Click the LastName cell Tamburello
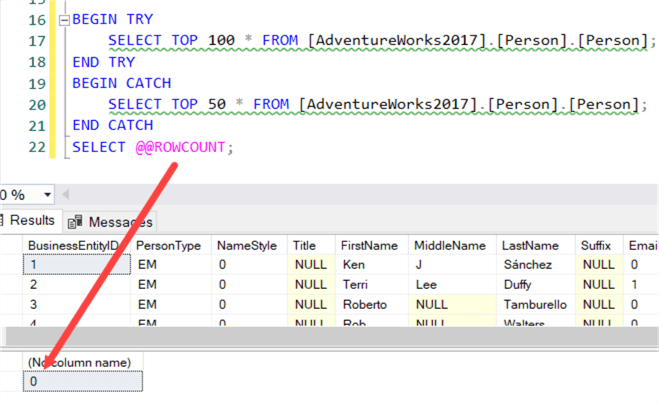The height and width of the screenshot is (404, 659). coord(535,304)
